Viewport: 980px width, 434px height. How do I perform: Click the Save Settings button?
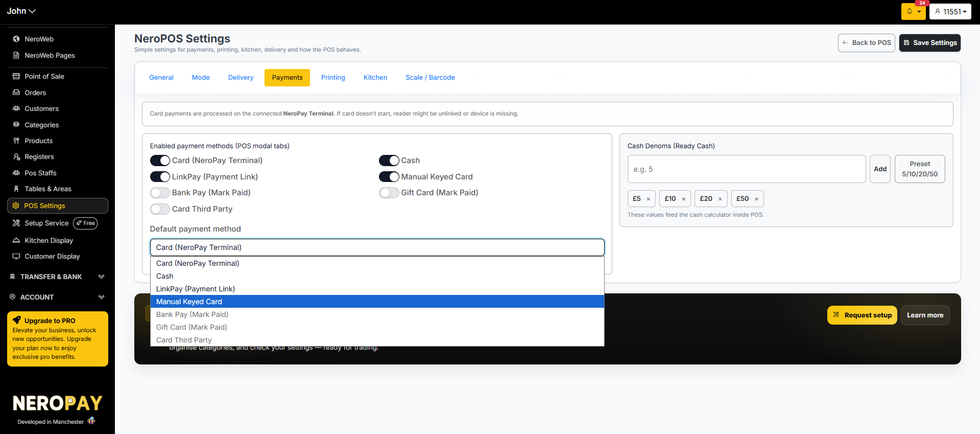(x=930, y=43)
